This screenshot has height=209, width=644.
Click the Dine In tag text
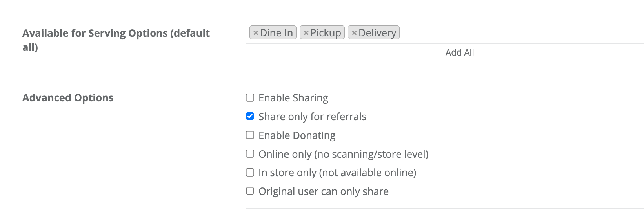277,33
